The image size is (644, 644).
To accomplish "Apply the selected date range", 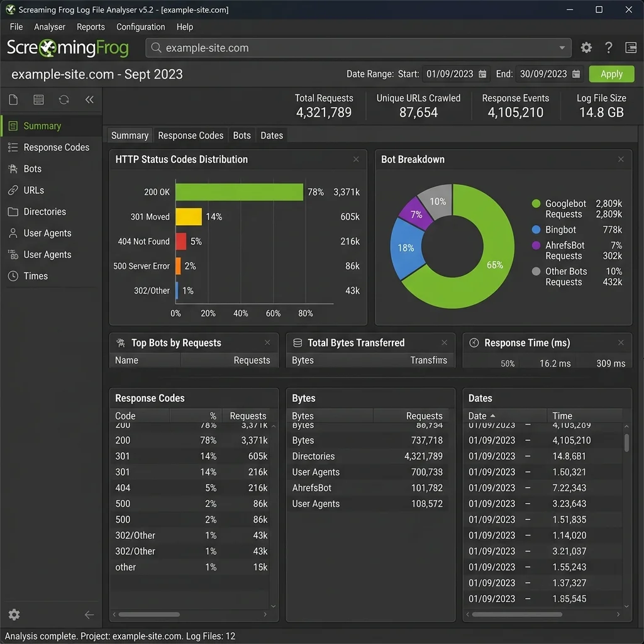I will click(611, 74).
